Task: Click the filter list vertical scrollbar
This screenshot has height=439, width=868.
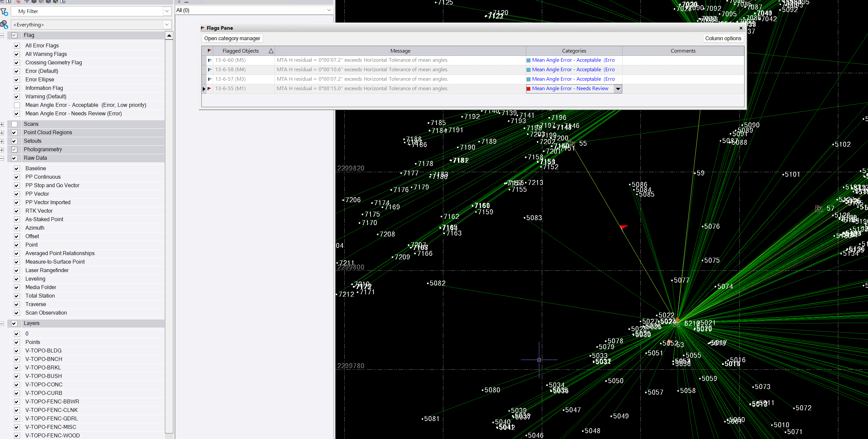Action: click(169, 236)
